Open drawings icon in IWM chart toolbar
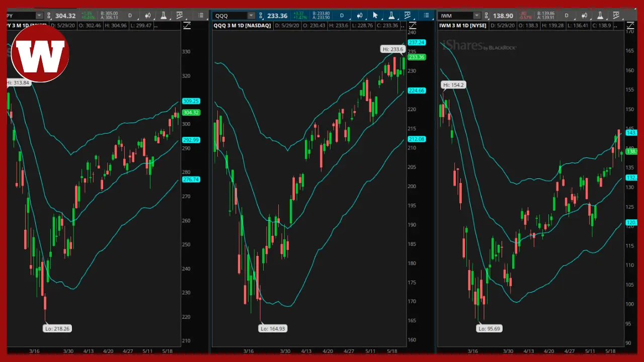The image size is (644, 362). point(616,16)
